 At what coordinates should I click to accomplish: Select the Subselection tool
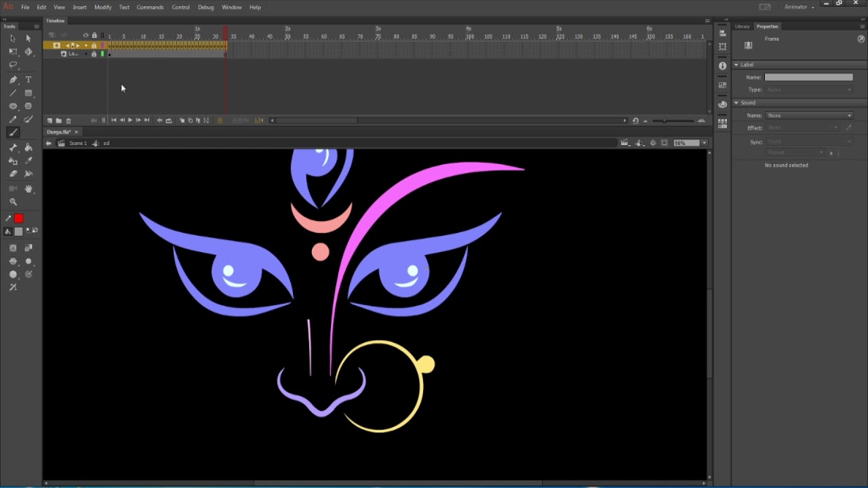point(28,39)
